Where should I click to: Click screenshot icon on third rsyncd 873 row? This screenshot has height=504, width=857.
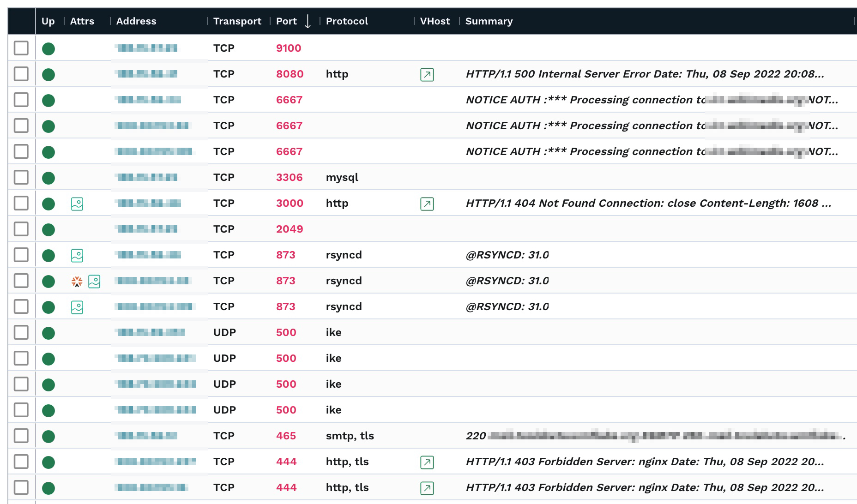tap(77, 307)
